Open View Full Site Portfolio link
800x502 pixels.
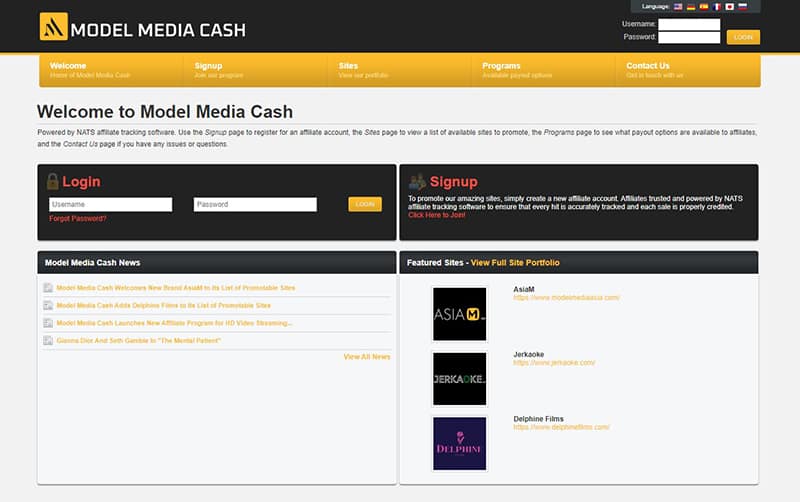(515, 263)
